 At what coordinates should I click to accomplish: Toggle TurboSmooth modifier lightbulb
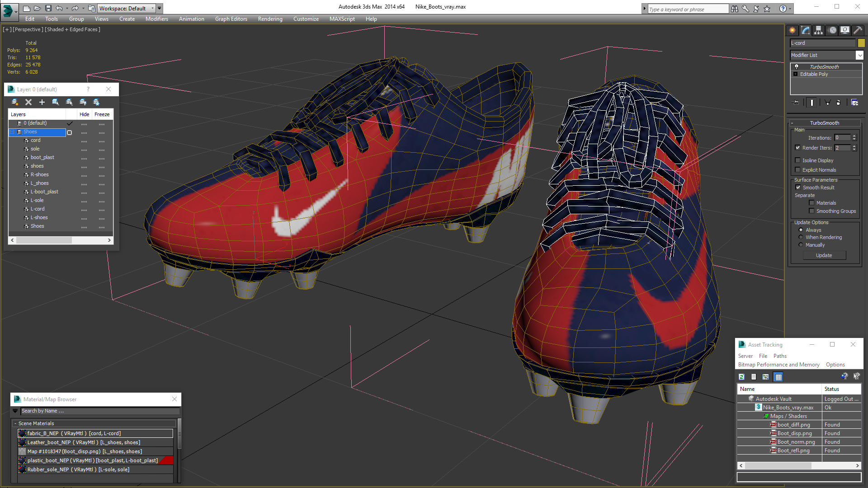[x=797, y=66]
